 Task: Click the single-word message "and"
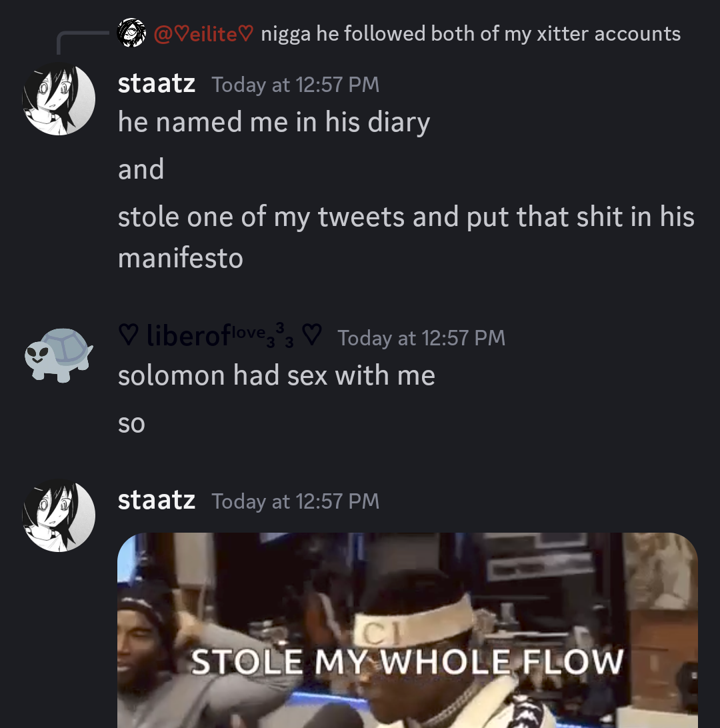pyautogui.click(x=141, y=170)
